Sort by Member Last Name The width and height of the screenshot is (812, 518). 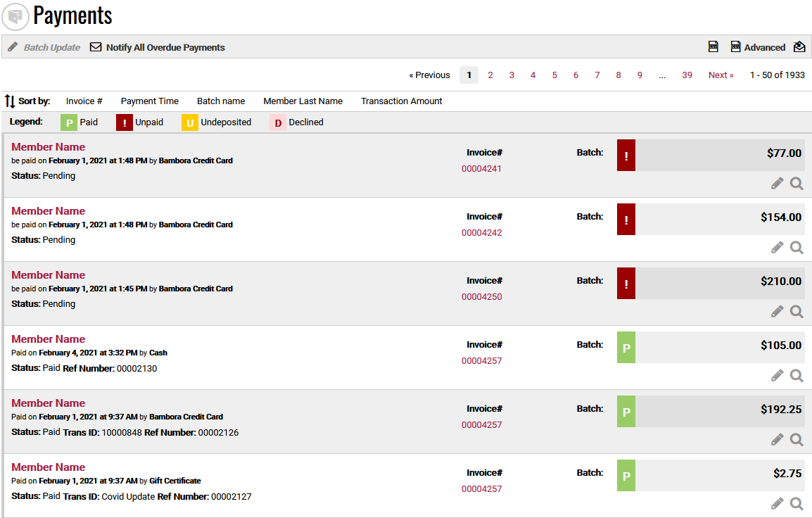pos(303,101)
